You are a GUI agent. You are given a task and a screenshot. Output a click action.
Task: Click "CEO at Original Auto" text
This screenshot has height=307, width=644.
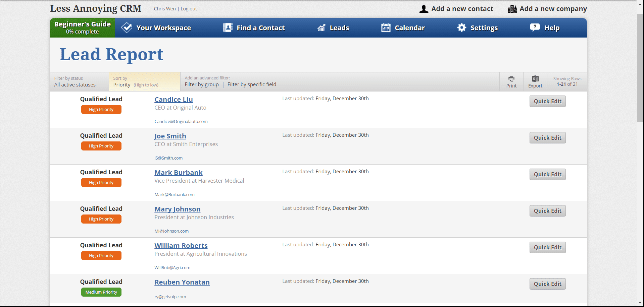coord(180,108)
